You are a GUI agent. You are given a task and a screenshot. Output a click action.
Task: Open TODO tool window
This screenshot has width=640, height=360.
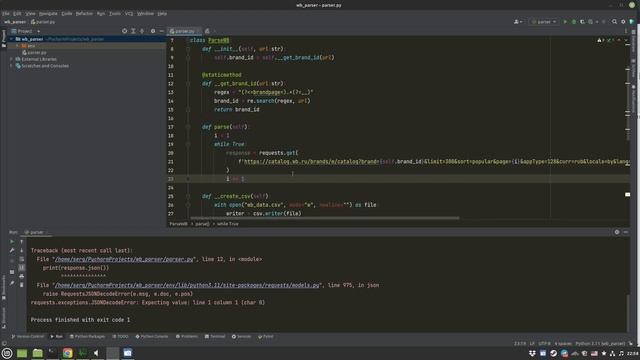click(120, 337)
